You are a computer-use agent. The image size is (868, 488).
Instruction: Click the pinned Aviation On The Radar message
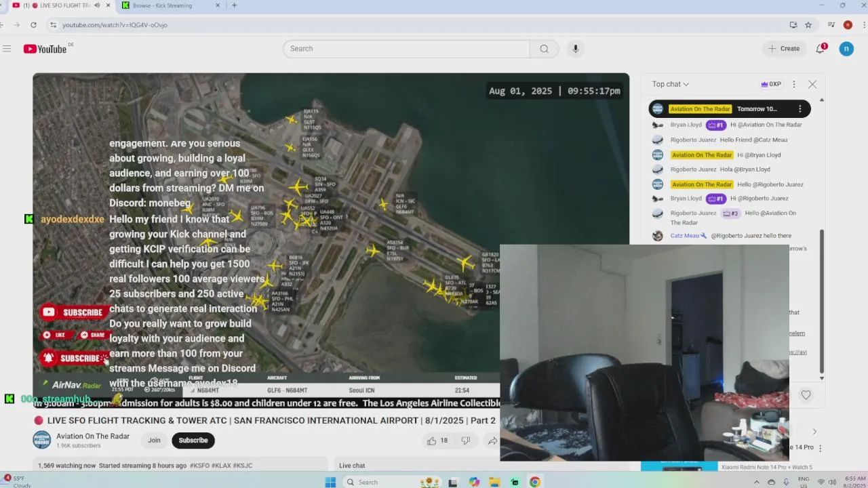coord(729,109)
